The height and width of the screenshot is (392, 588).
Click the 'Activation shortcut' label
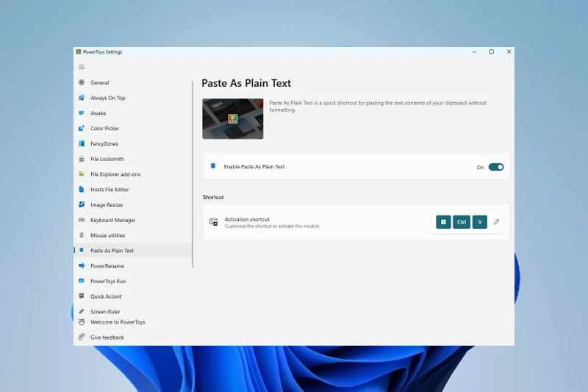(x=247, y=219)
